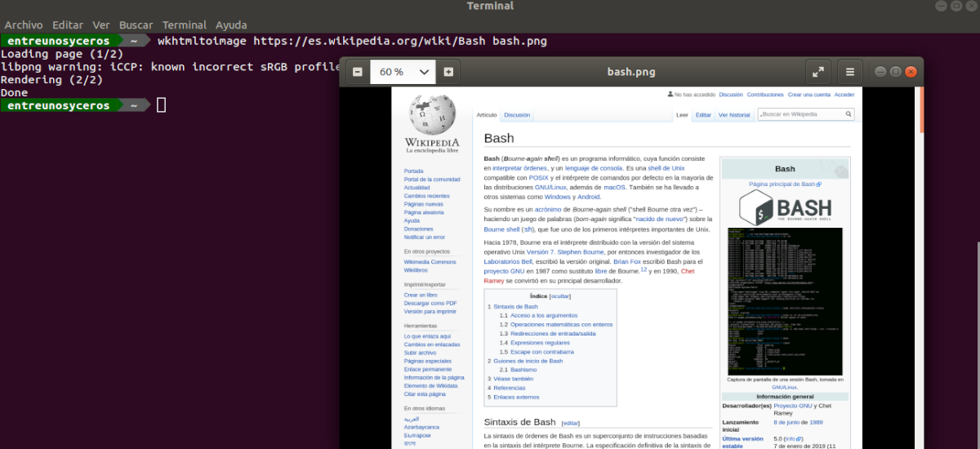Zoom out in the bash.png image viewer
Screen dimensions: 980x449
click(357, 72)
